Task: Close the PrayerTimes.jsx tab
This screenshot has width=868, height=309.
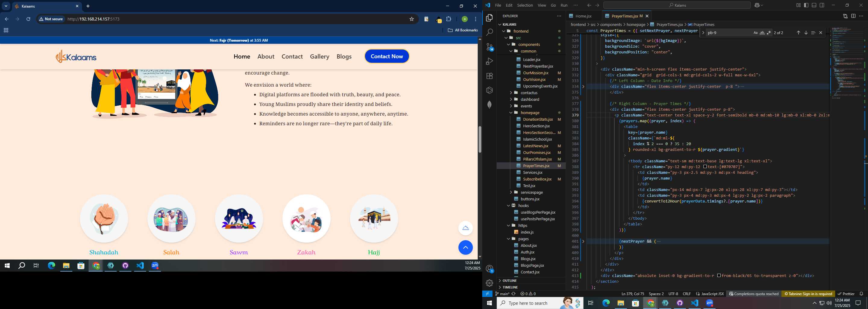Action: pyautogui.click(x=647, y=16)
